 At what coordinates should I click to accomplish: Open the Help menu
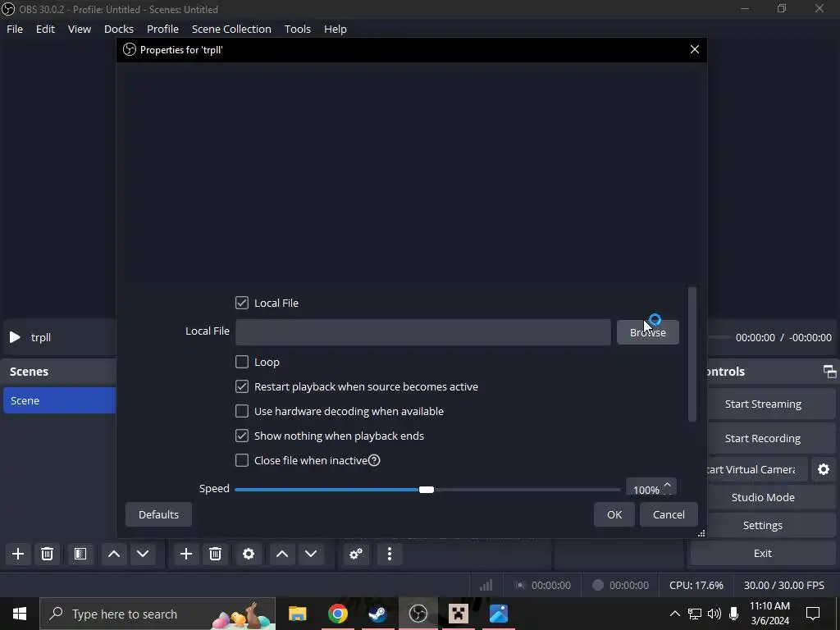336,29
